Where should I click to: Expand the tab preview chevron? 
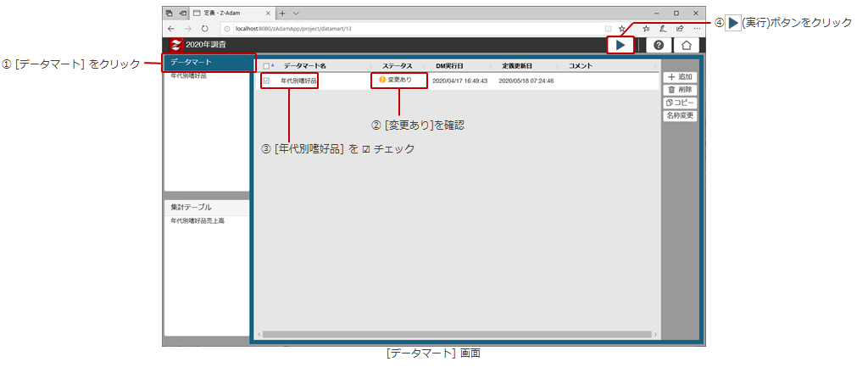click(296, 13)
